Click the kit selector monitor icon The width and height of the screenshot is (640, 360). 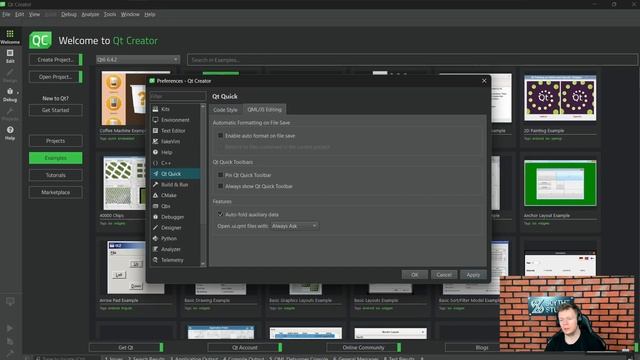10,302
